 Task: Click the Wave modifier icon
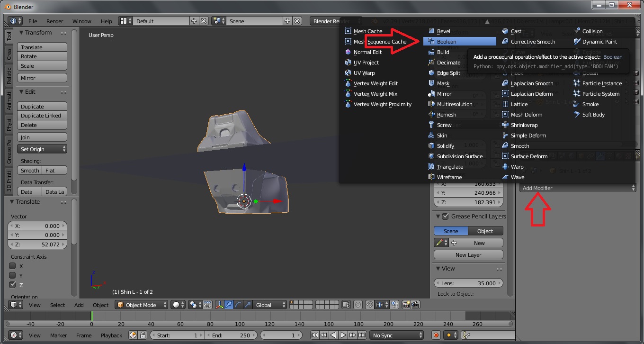(x=505, y=177)
